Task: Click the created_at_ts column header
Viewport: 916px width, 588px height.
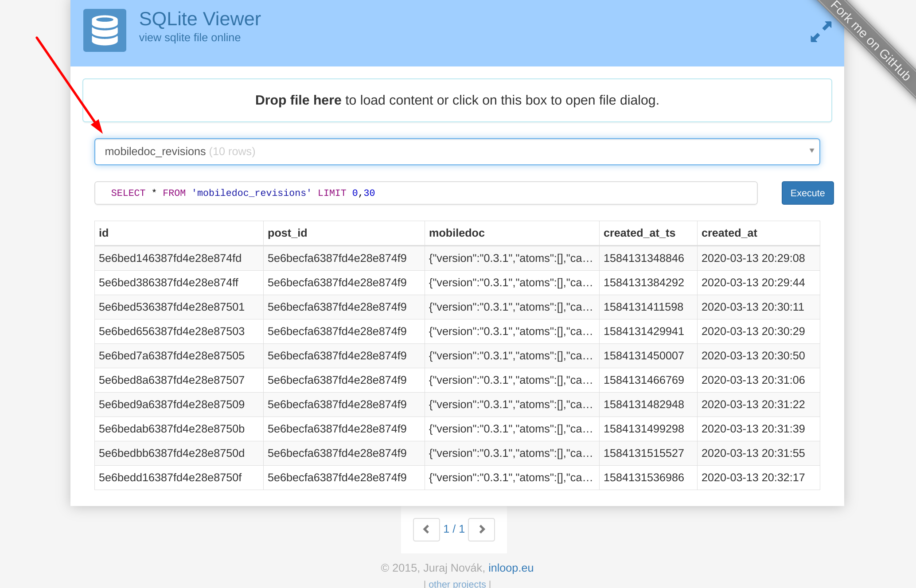Action: click(648, 233)
